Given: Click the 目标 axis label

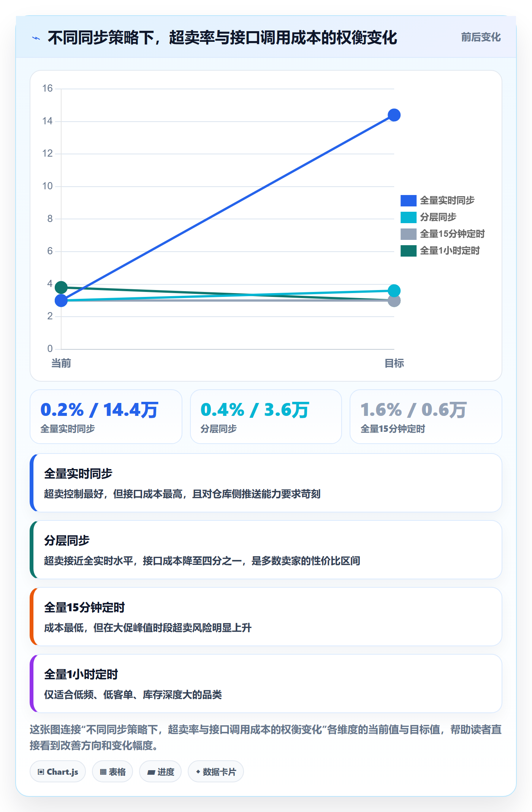Looking at the screenshot, I should click(394, 363).
